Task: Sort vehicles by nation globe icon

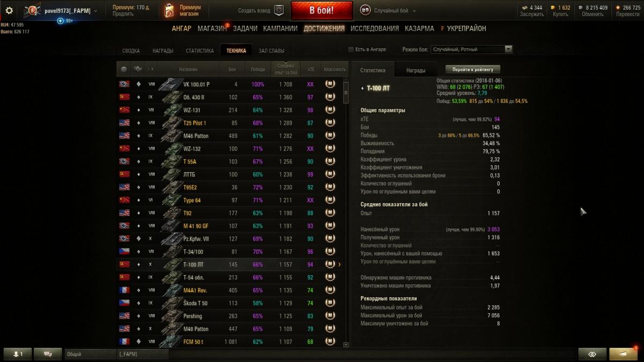Action: [124, 69]
